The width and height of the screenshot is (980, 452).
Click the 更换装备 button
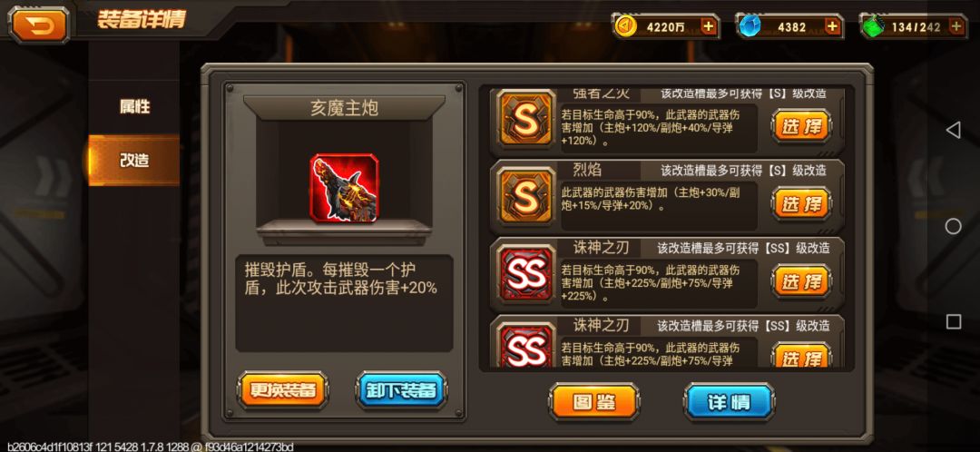coord(283,390)
